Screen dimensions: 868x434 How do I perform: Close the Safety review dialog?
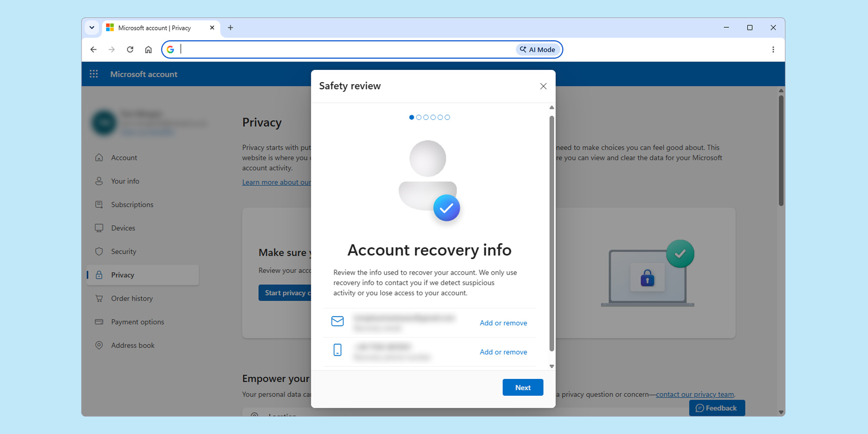tap(543, 86)
